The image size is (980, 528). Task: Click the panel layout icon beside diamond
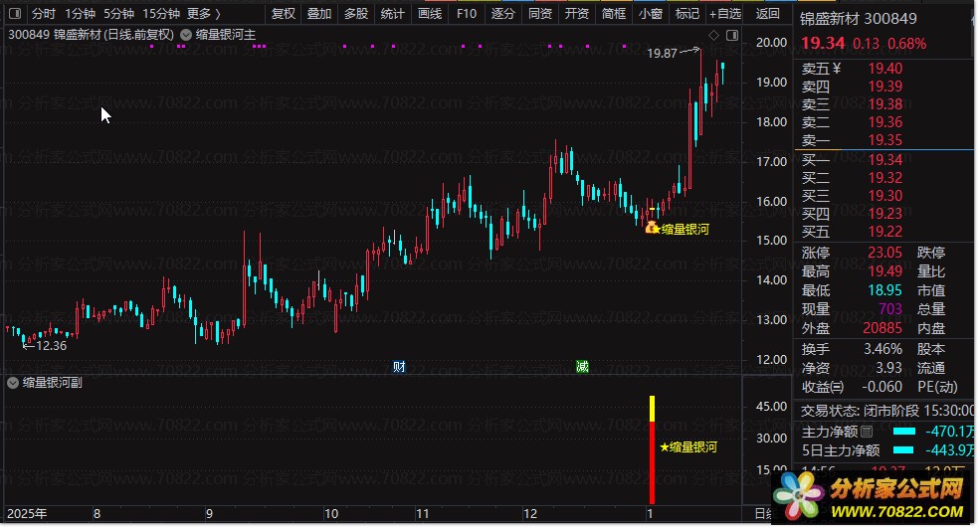pyautogui.click(x=732, y=36)
